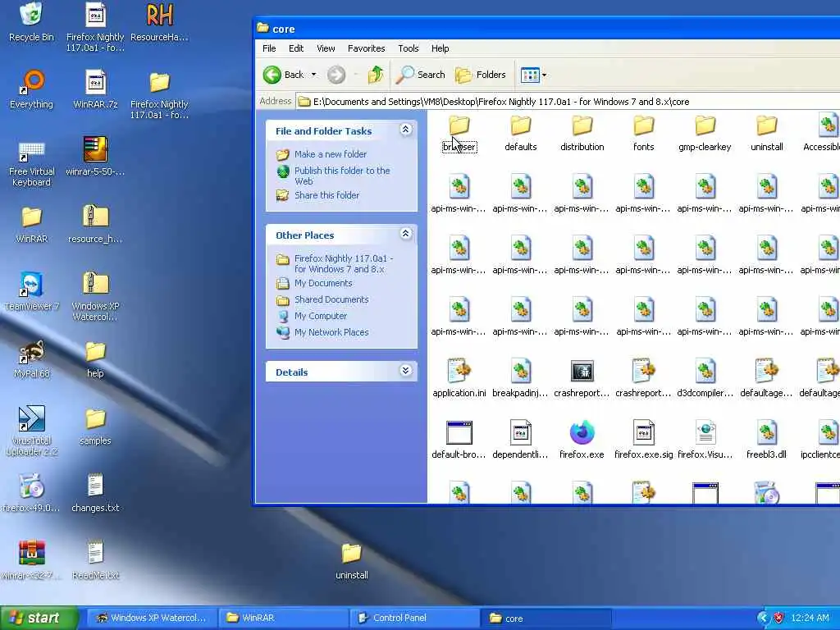This screenshot has width=840, height=630.
Task: Open My Computer from Other Places
Action: [321, 316]
